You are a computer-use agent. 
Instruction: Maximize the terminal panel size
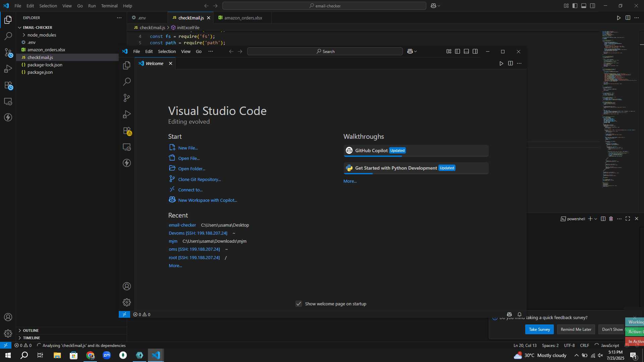pyautogui.click(x=628, y=219)
